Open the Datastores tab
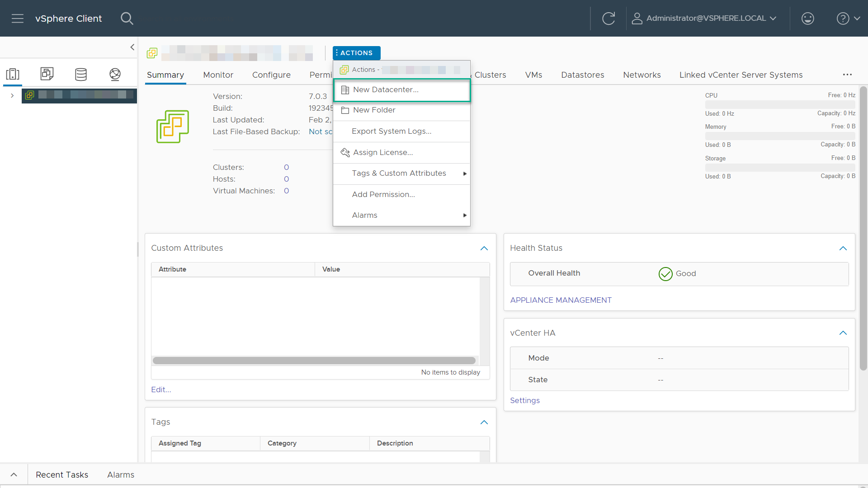This screenshot has width=868, height=488. click(x=583, y=75)
